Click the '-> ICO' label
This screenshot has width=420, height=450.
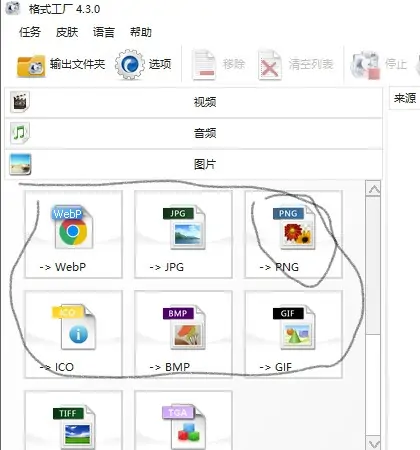(x=57, y=367)
